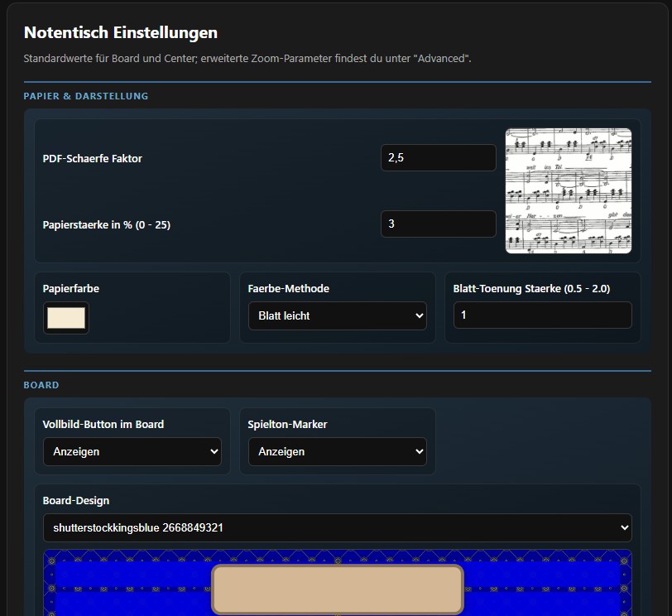Viewport: 672px width, 616px height.
Task: Click the blue board design preview image
Action: [x=338, y=583]
